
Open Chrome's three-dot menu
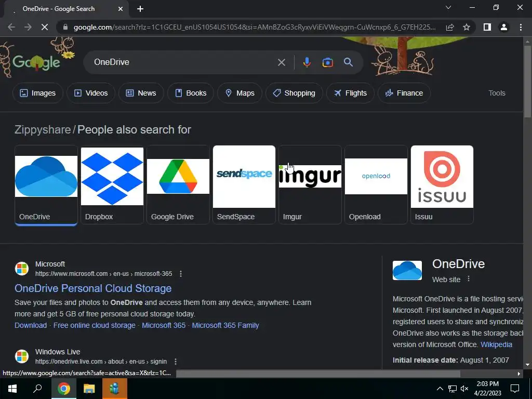pos(521,27)
